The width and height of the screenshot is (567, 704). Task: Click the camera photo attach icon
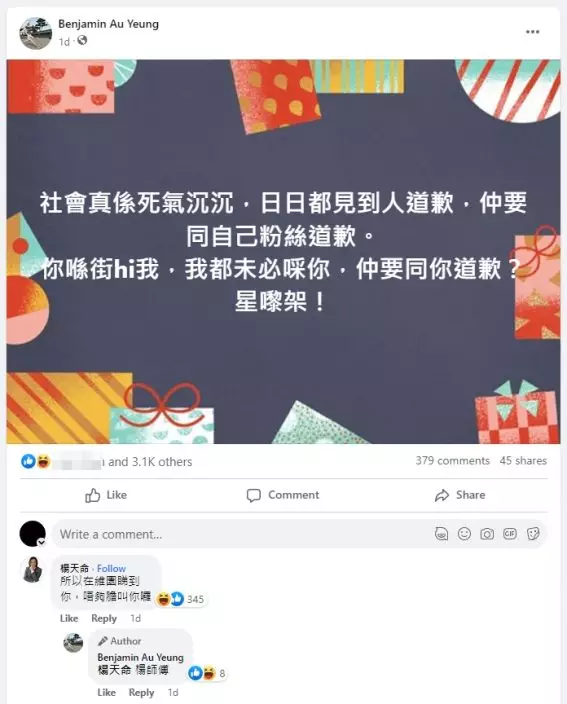pos(487,534)
